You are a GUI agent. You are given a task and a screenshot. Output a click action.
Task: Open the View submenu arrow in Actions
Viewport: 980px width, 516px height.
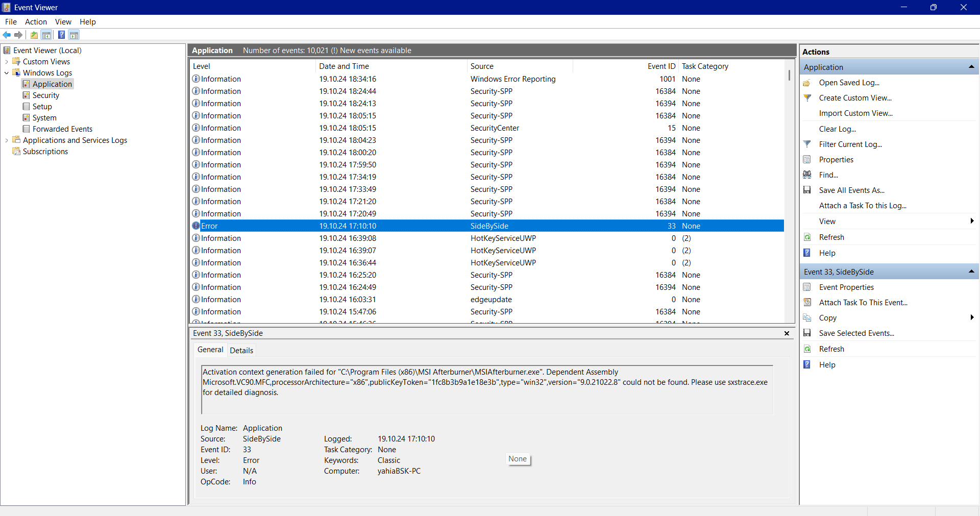[972, 222]
